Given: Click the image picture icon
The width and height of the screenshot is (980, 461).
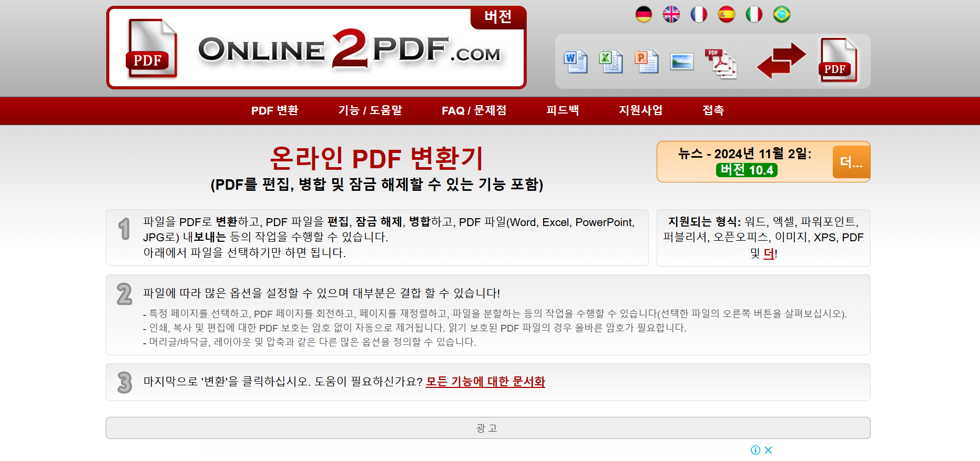Looking at the screenshot, I should click(682, 62).
